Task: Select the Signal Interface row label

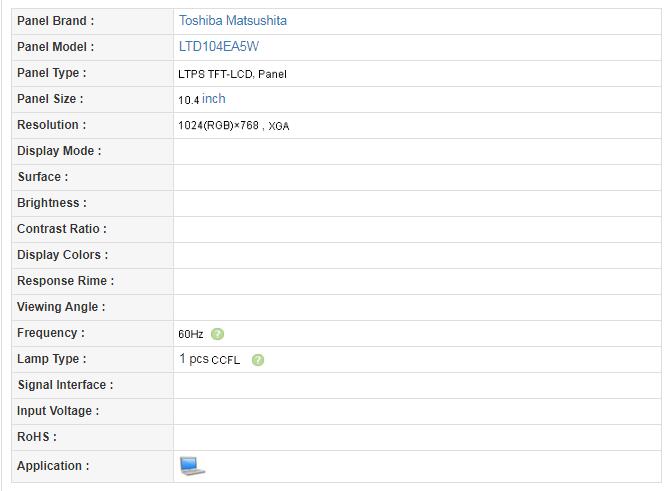Action: 65,384
